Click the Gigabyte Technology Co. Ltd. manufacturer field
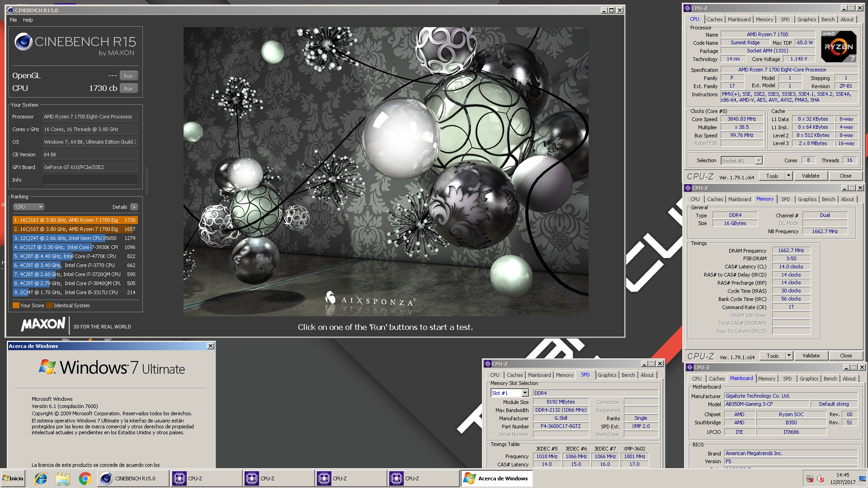 791,396
